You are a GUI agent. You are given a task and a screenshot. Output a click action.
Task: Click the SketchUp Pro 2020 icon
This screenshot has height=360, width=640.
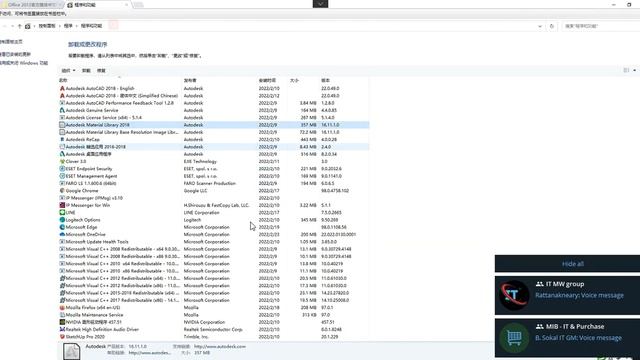[62, 337]
